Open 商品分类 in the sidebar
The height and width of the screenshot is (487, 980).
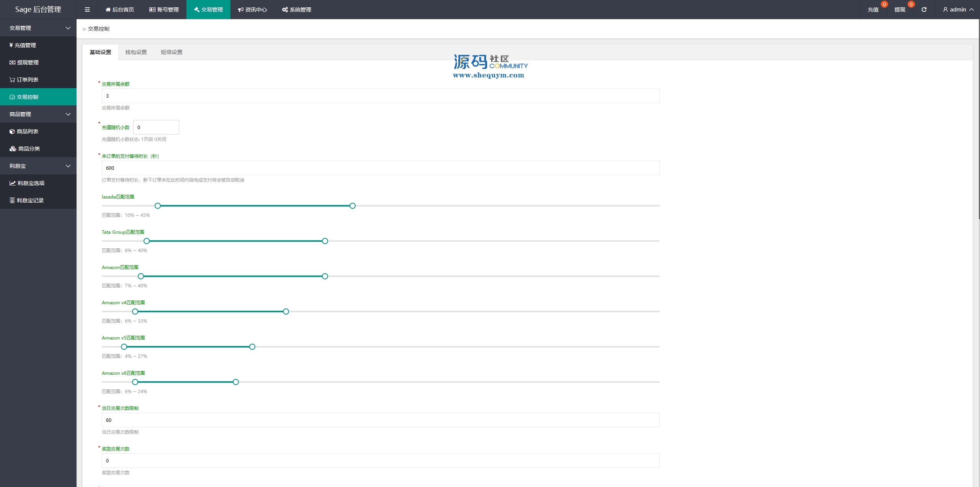click(x=28, y=149)
